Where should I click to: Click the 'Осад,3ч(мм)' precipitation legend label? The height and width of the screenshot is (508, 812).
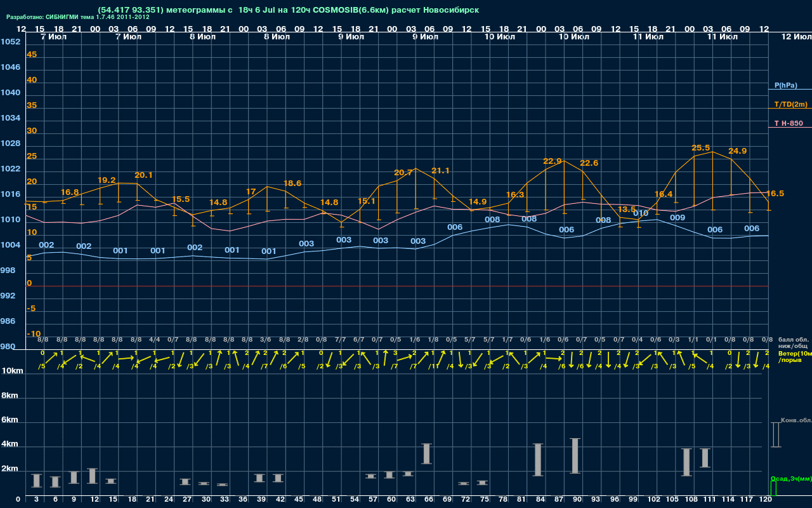pyautogui.click(x=791, y=478)
